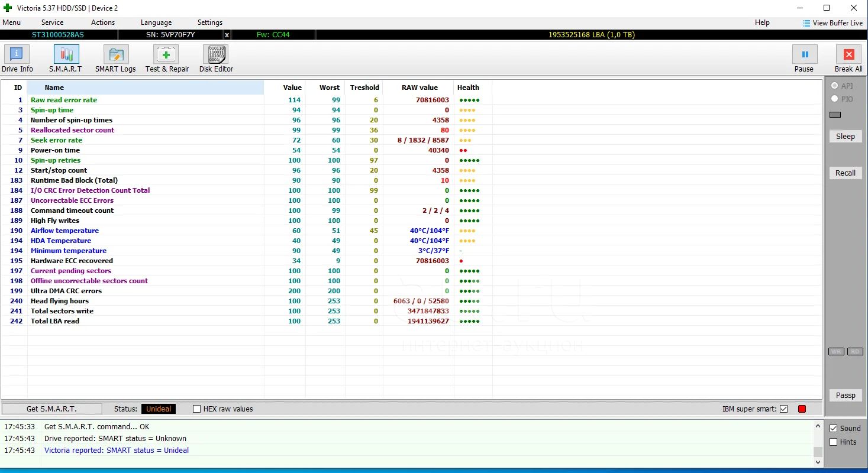
Task: Click the green cross Victoria app icon
Action: [x=7, y=8]
